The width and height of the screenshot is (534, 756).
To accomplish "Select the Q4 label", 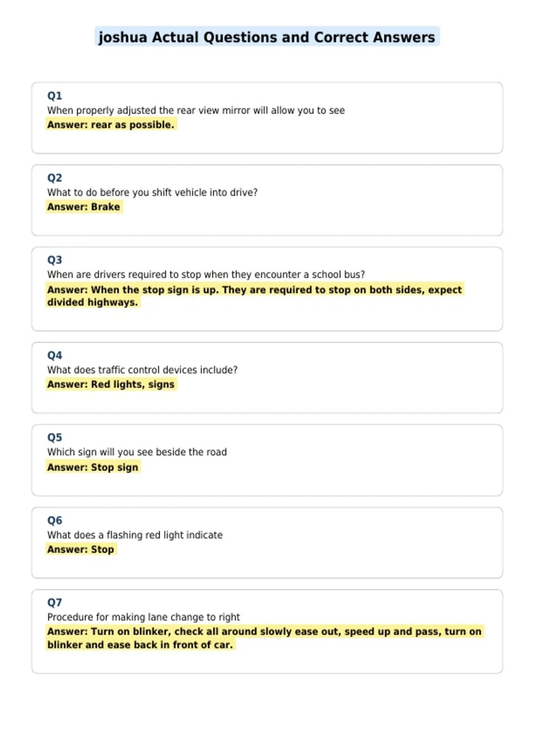I will tap(55, 355).
